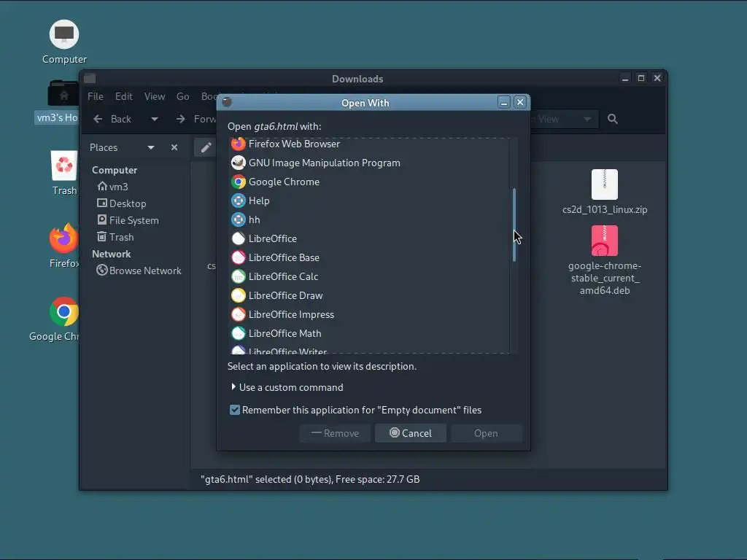Open File System in the Places sidebar
The height and width of the screenshot is (560, 747).
click(128, 220)
